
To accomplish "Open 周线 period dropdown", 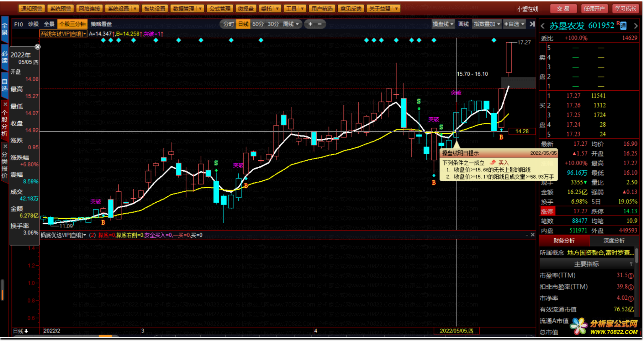I will 291,24.
